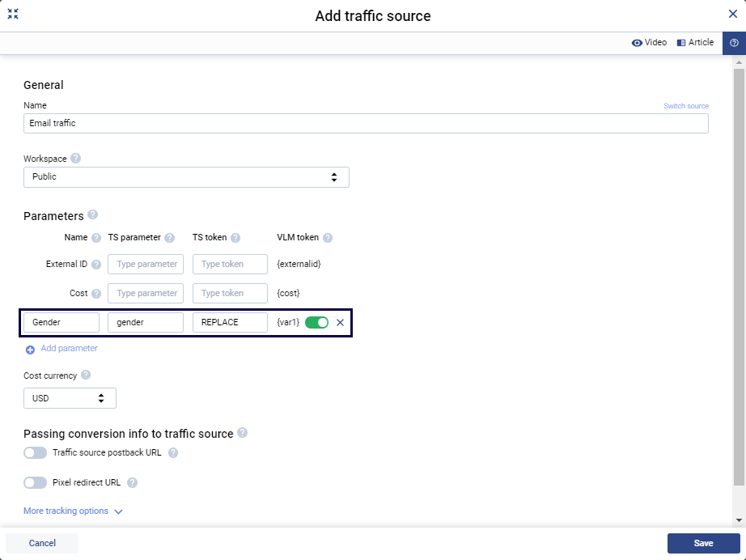Viewport: 746px width, 560px height.
Task: Click the plus icon to add parameter
Action: click(29, 348)
